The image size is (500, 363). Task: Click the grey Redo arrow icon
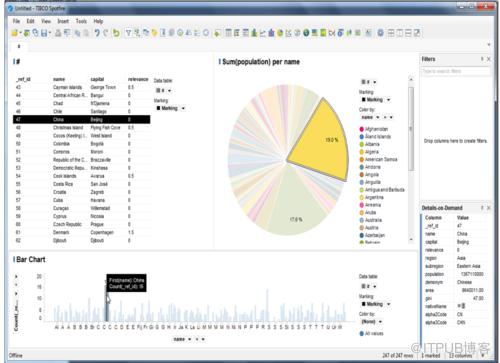[106, 33]
